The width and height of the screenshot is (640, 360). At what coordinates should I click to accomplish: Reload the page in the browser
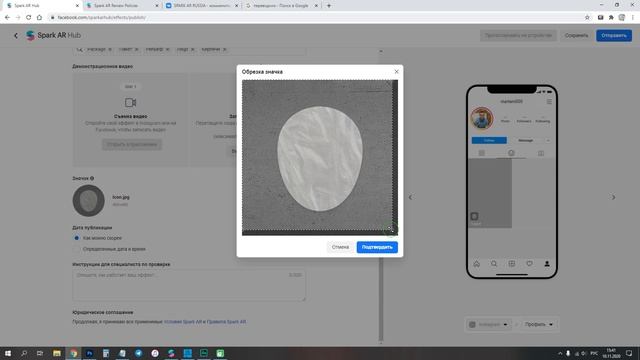28,18
